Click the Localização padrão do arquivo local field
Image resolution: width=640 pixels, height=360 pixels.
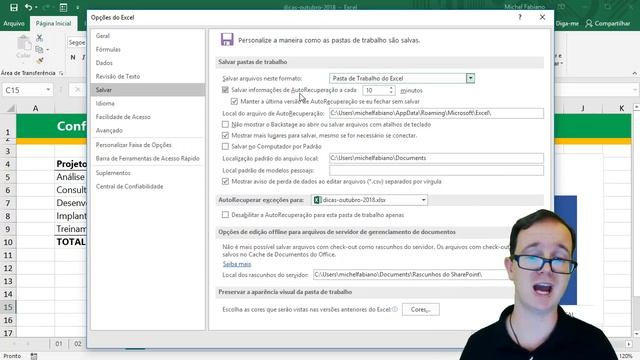(436, 158)
